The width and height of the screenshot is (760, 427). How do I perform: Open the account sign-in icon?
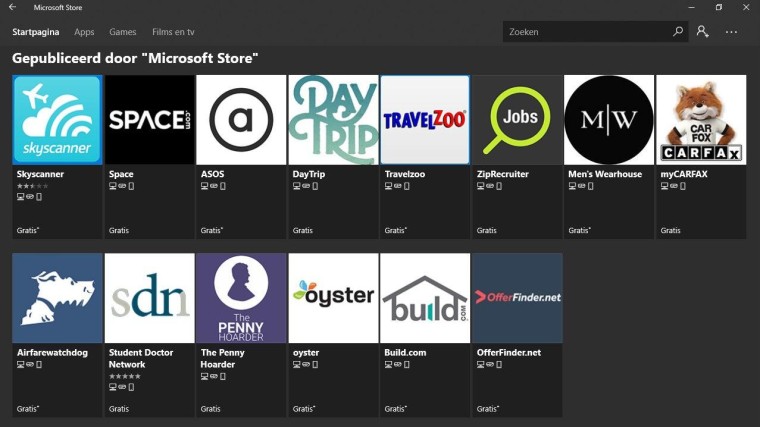(702, 32)
